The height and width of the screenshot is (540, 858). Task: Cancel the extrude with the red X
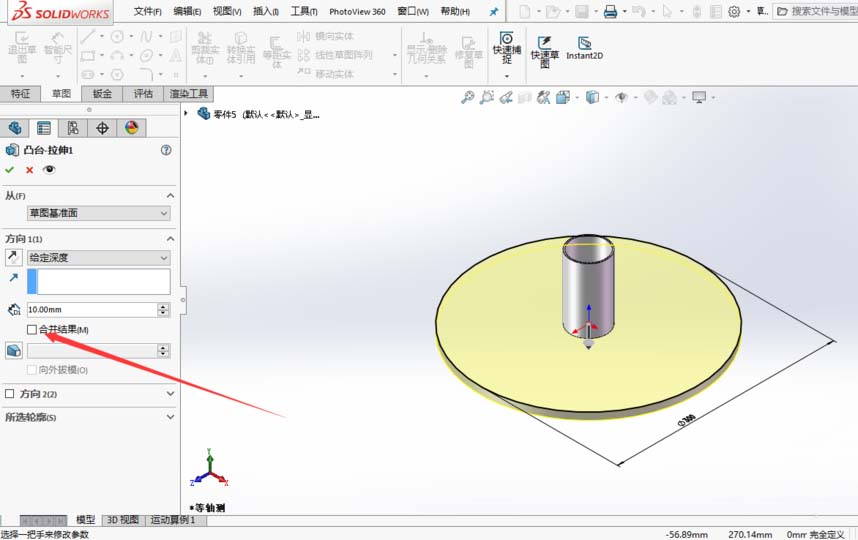(30, 170)
